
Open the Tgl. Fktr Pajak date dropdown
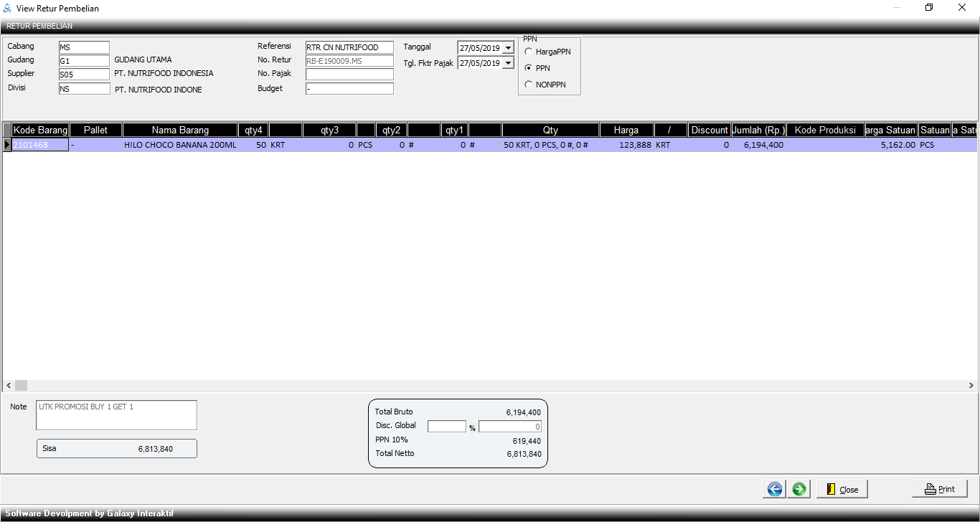509,63
